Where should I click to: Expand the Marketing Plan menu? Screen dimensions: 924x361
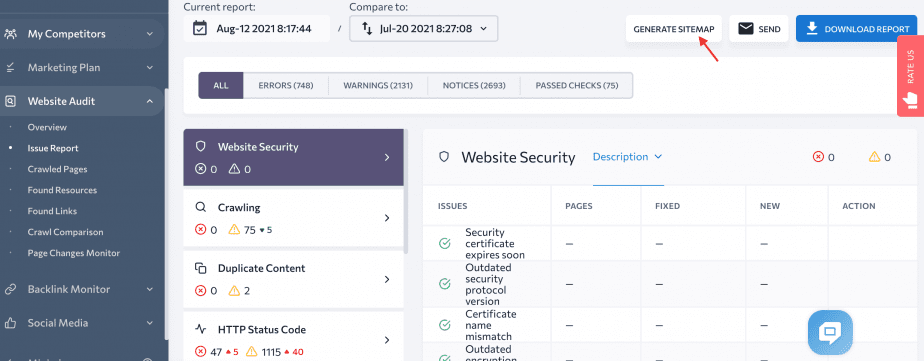150,68
